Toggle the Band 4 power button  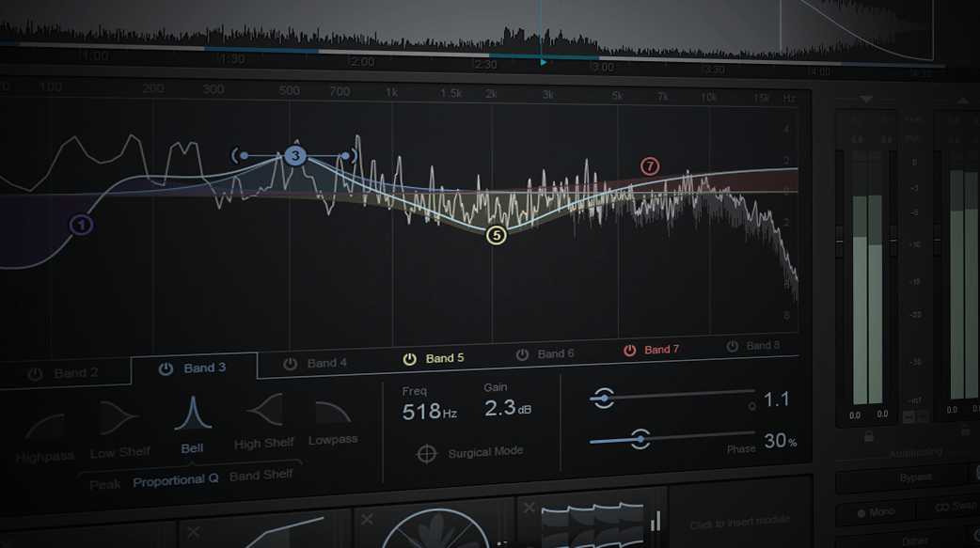pyautogui.click(x=290, y=364)
